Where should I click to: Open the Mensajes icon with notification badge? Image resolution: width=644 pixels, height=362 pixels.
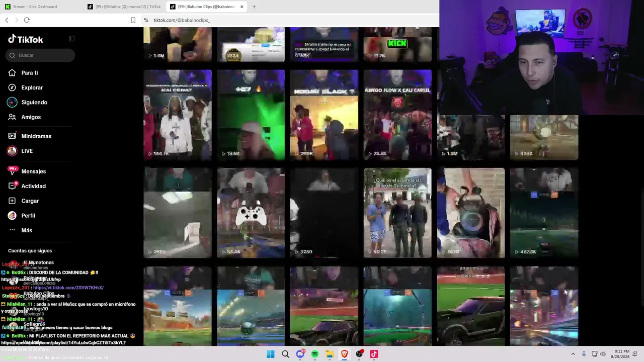pos(12,171)
